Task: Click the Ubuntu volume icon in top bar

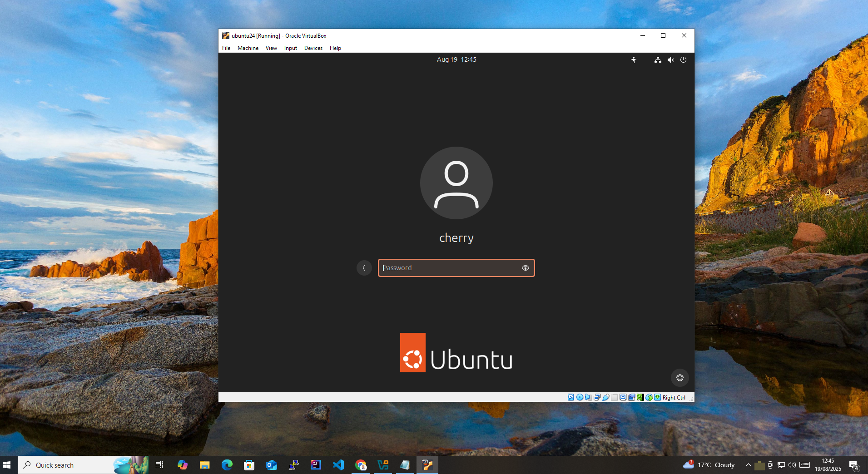Action: pyautogui.click(x=670, y=60)
